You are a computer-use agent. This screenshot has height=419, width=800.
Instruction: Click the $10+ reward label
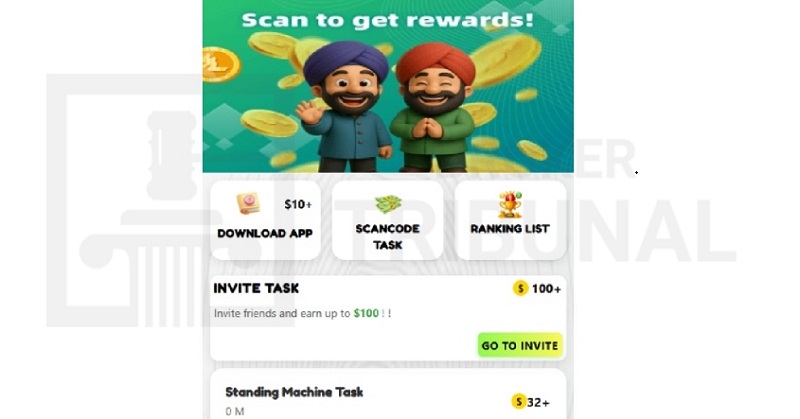click(x=298, y=205)
